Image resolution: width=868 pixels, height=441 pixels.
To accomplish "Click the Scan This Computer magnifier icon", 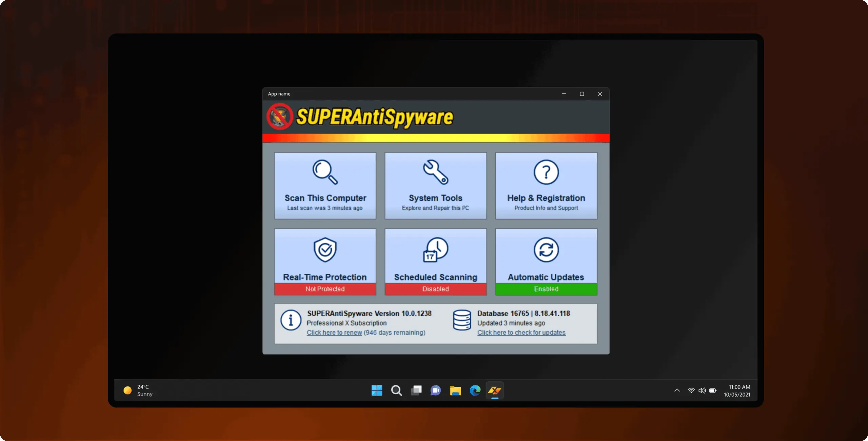I will pos(325,172).
